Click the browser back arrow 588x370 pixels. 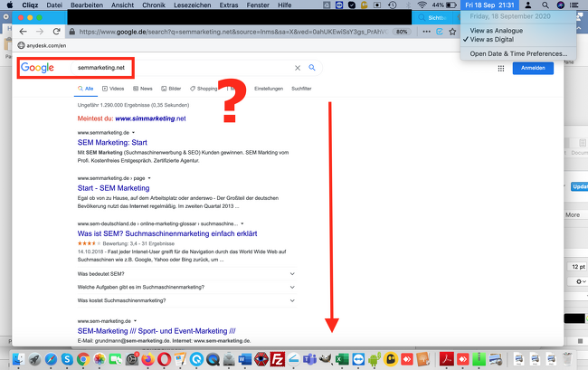click(24, 31)
